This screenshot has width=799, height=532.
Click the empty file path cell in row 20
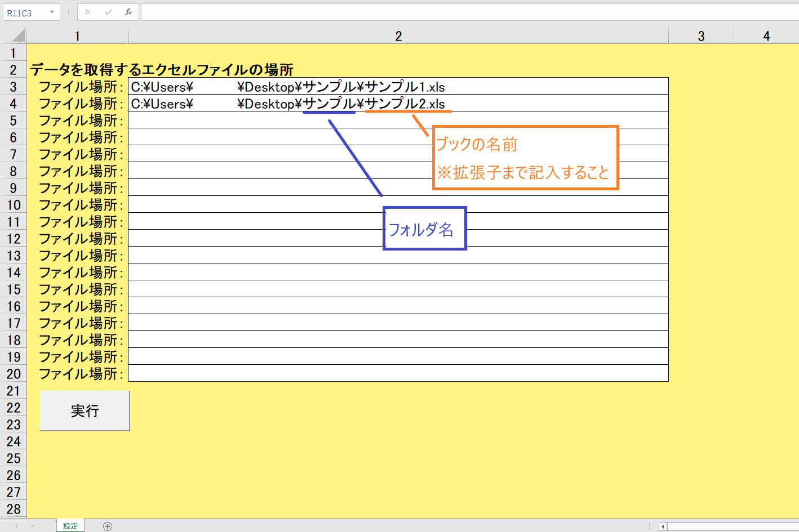click(x=398, y=373)
